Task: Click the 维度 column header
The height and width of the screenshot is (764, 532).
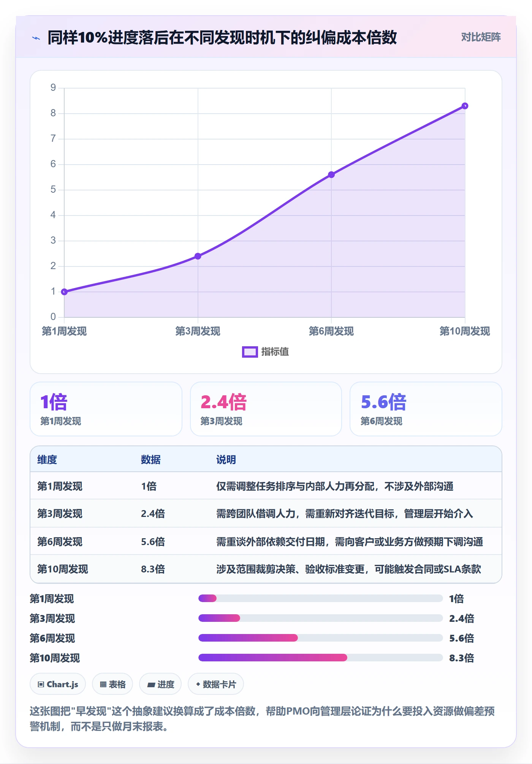Action: coord(47,460)
